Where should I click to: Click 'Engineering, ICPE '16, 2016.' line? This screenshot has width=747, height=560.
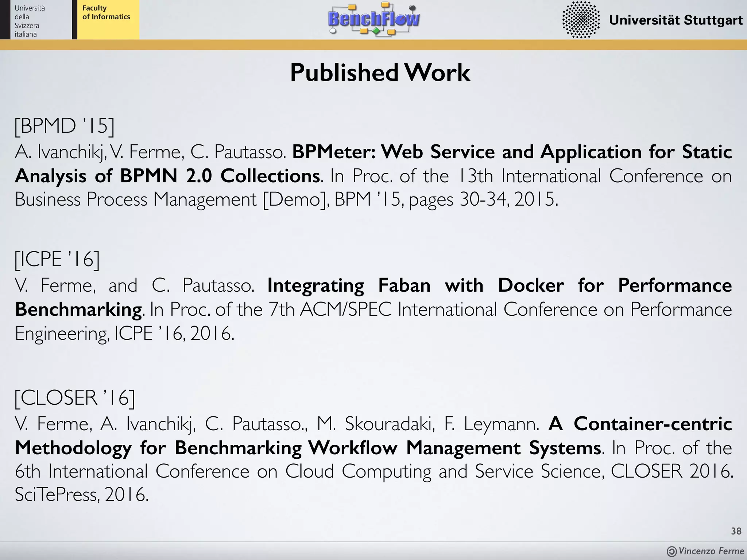click(x=124, y=333)
